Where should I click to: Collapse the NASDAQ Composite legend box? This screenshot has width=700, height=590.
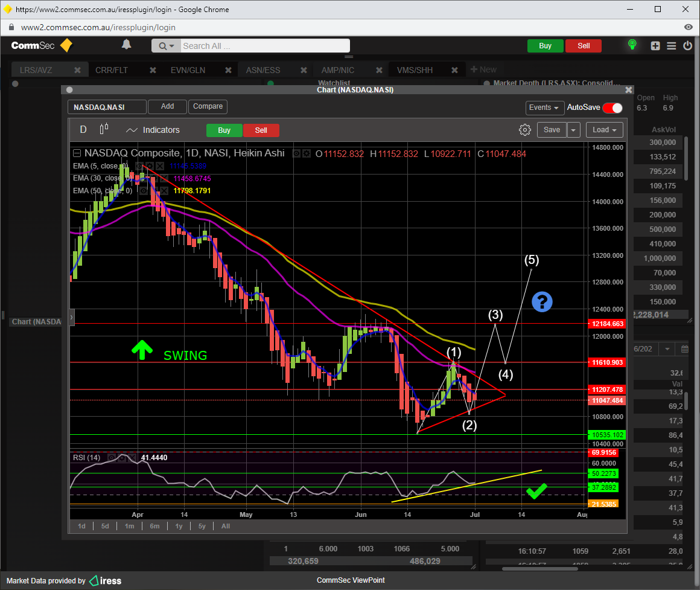(77, 153)
